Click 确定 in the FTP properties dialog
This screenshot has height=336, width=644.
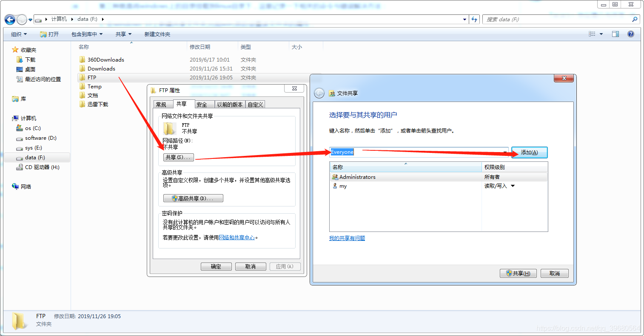216,266
